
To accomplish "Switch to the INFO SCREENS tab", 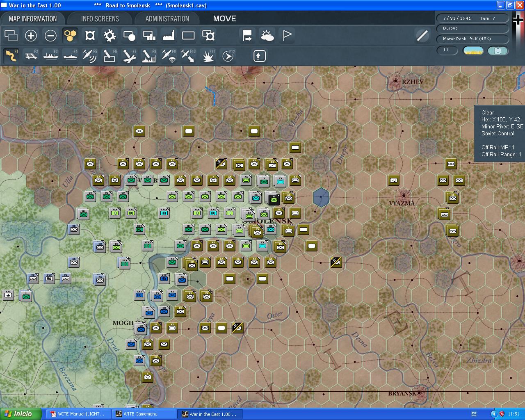I will 100,19.
